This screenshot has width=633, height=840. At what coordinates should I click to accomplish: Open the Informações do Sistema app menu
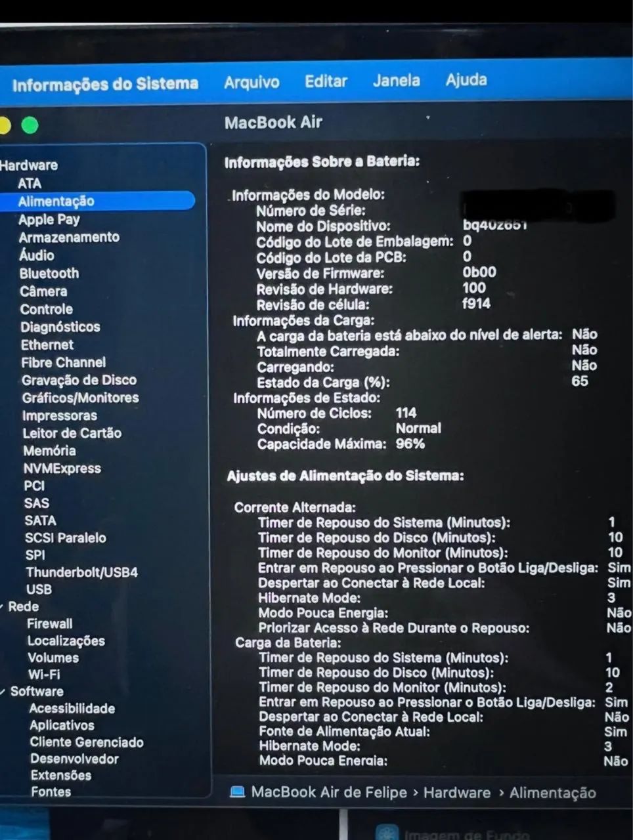click(105, 85)
